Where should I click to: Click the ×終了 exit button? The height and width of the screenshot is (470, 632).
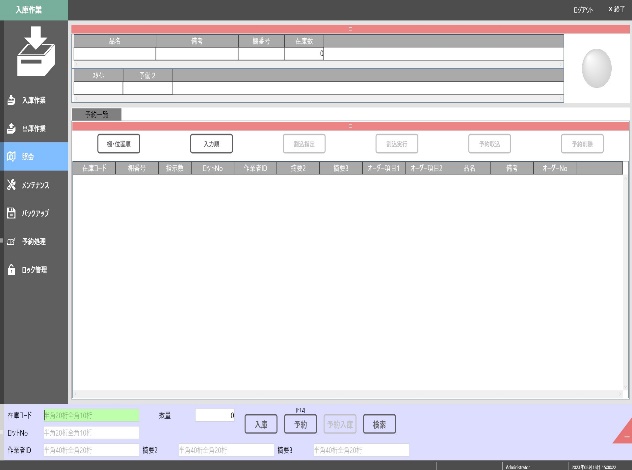pos(617,9)
